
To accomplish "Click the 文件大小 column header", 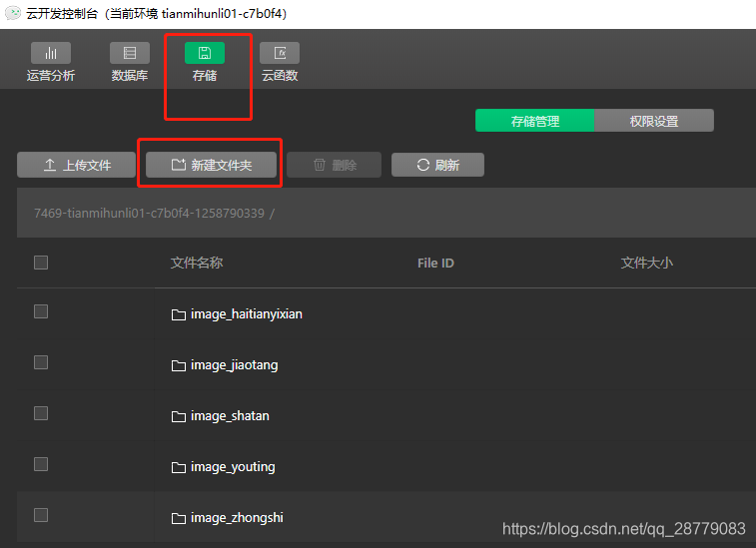I will point(646,263).
